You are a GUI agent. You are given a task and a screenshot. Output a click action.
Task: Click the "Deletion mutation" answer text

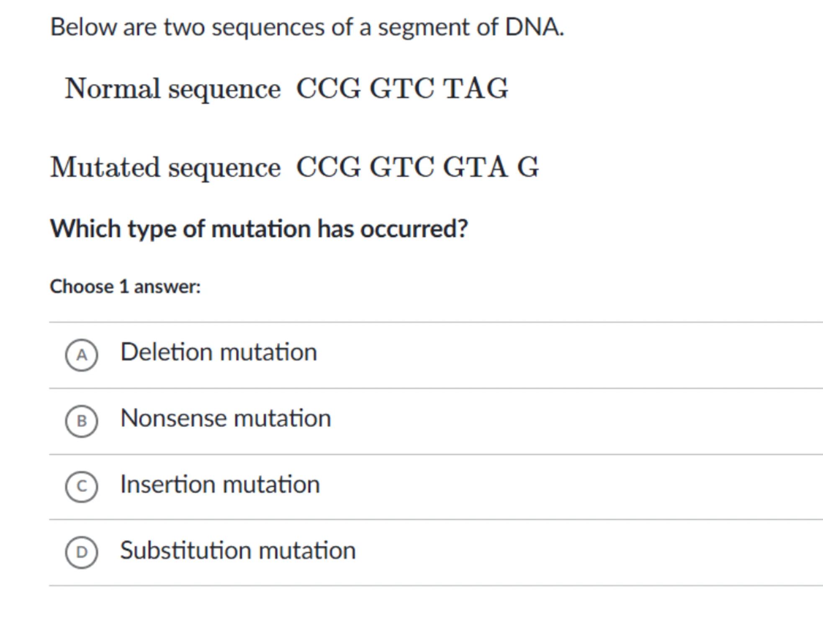(x=219, y=352)
